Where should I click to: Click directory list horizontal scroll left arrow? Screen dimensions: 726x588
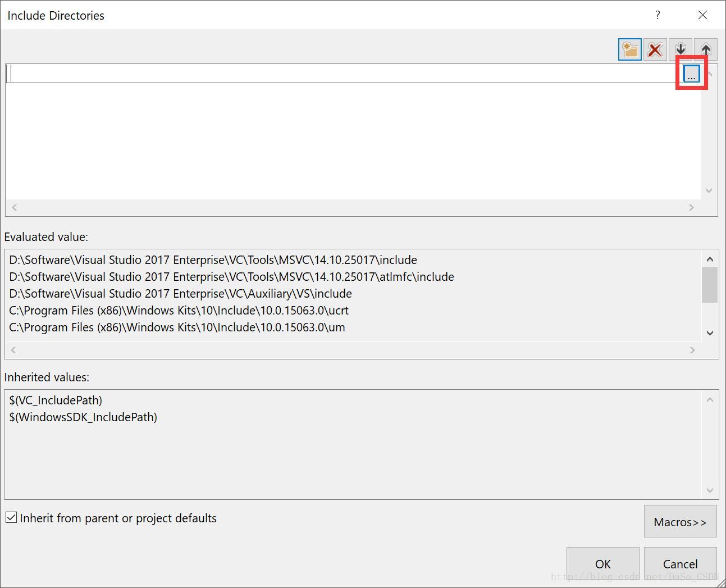pos(15,207)
